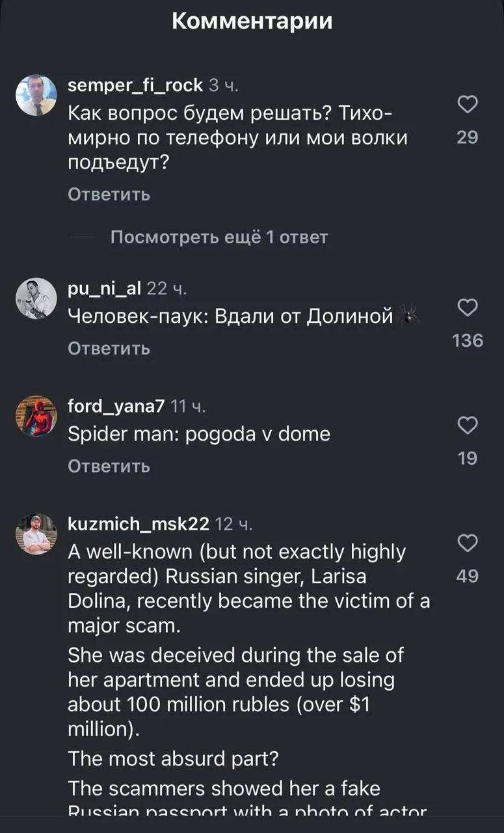Reply to semper_fi_rock's comment
The image size is (504, 833).
[x=109, y=195]
